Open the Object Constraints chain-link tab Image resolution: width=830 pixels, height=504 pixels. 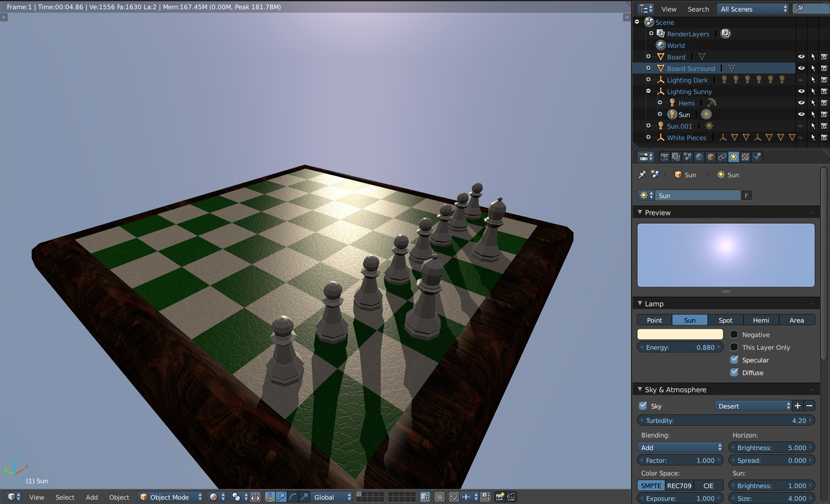coord(722,157)
